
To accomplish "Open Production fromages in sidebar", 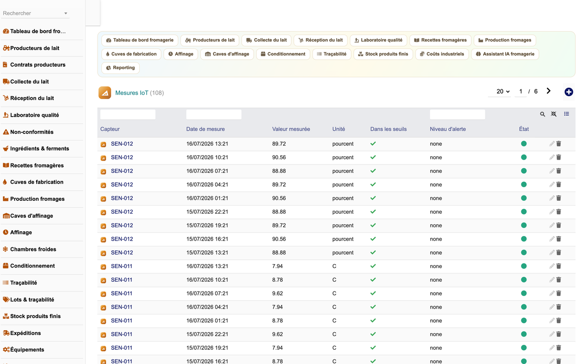I will click(34, 199).
